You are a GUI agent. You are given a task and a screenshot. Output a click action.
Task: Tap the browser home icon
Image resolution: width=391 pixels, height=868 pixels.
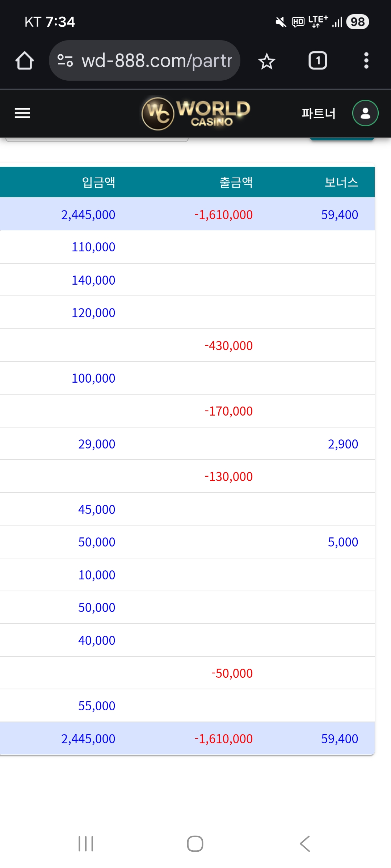pos(25,60)
